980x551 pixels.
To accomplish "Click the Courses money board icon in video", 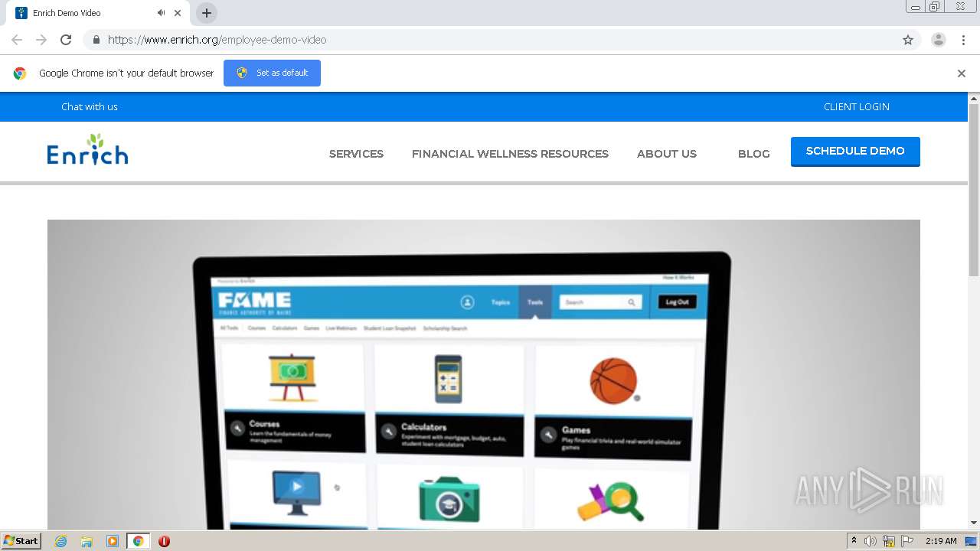I will [292, 377].
